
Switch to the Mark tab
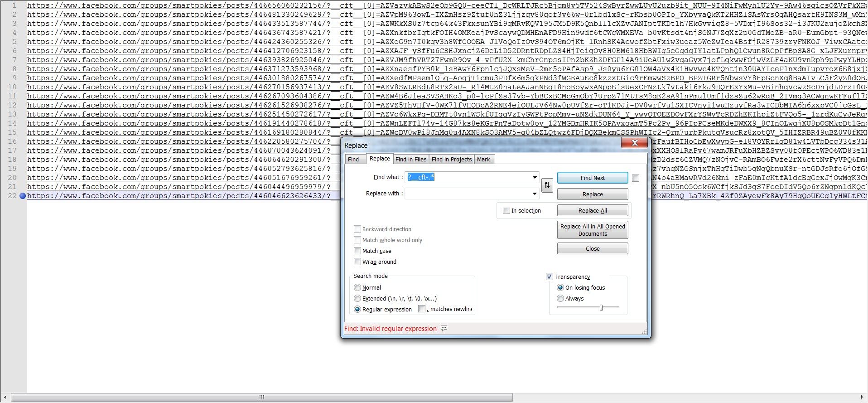point(483,159)
